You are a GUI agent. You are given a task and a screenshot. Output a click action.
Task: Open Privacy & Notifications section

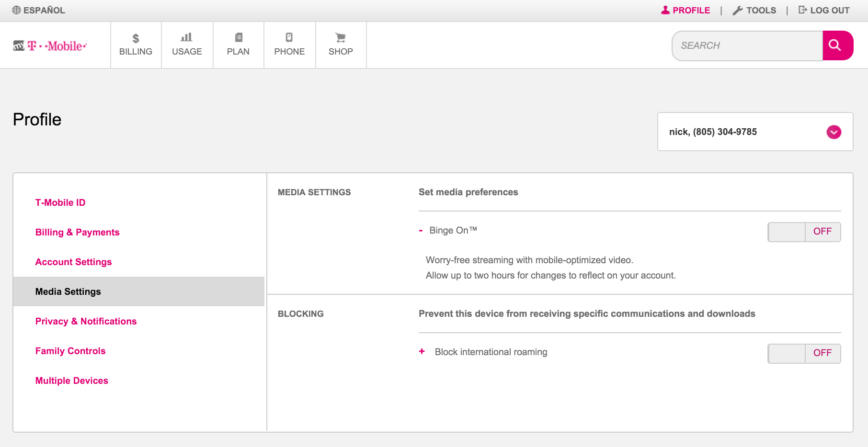[x=86, y=321]
